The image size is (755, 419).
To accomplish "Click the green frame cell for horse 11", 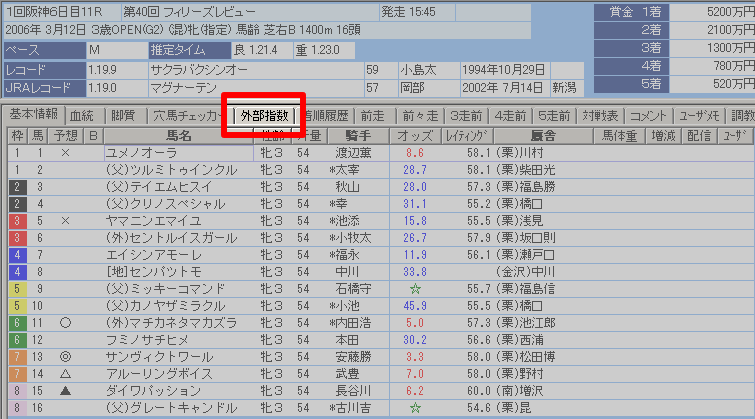I will pos(17,323).
